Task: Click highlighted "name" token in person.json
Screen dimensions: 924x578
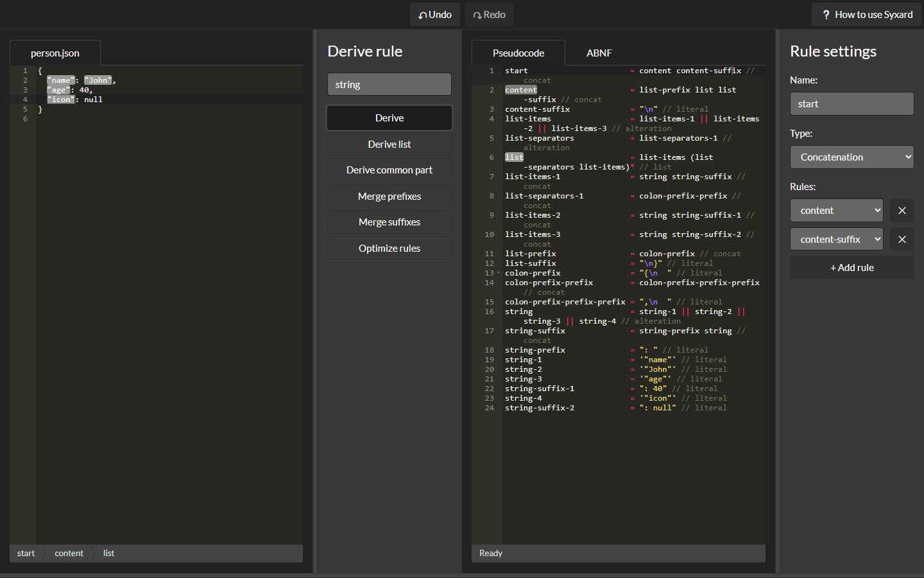Action: [x=61, y=80]
